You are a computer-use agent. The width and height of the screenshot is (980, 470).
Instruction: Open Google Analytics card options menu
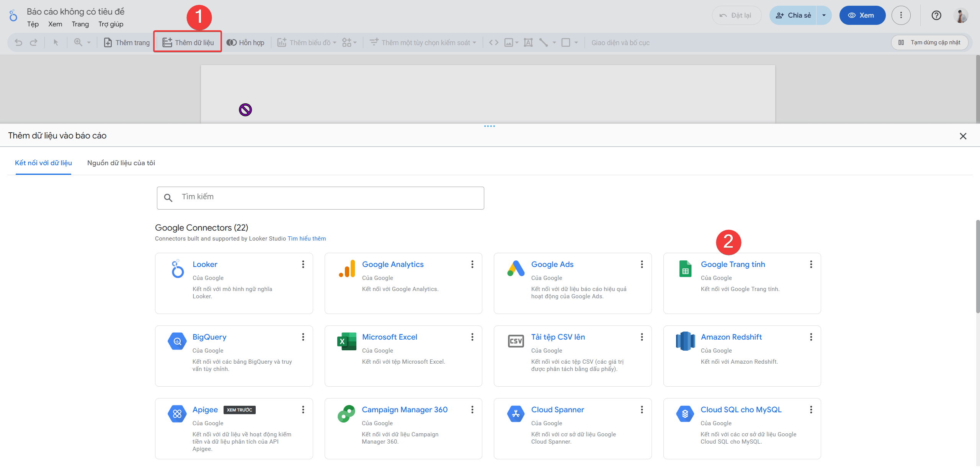click(x=472, y=264)
